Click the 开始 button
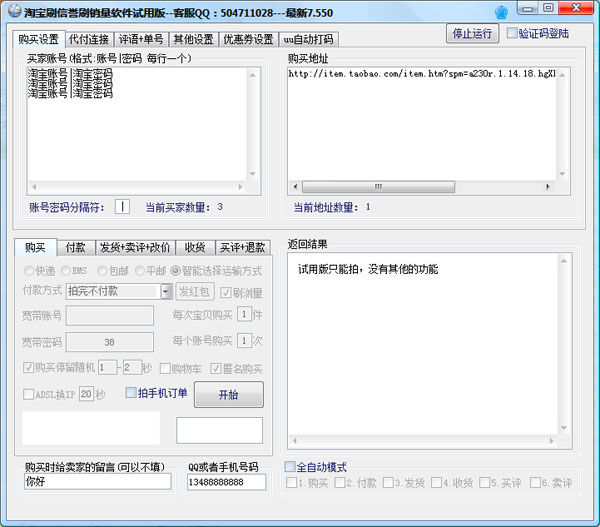 click(x=229, y=395)
